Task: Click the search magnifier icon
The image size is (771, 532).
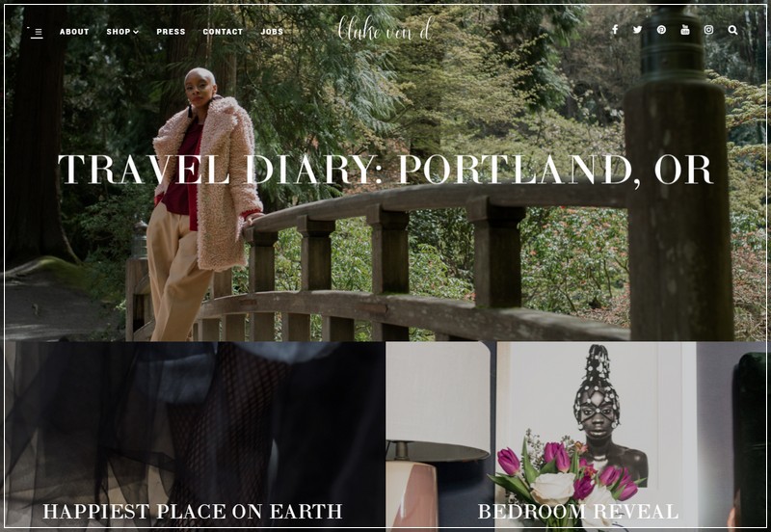Action: (732, 30)
